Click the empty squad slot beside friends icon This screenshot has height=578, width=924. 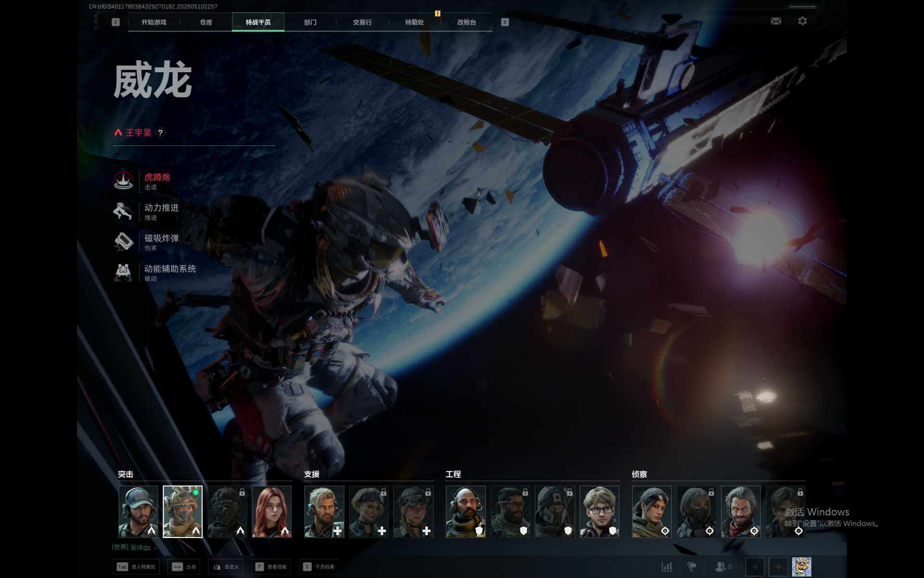tap(755, 567)
